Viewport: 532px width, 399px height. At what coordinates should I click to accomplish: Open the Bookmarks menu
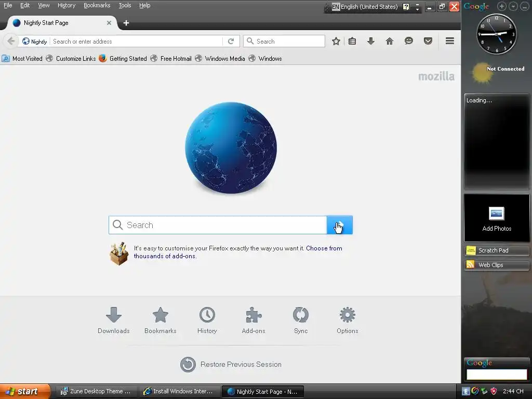tap(97, 5)
